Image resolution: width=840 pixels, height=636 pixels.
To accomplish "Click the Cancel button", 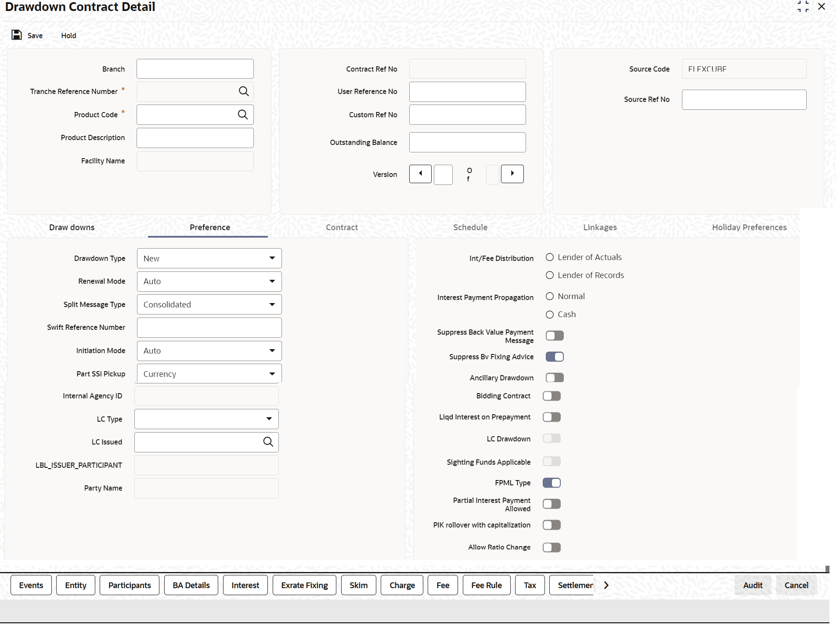I will click(796, 585).
